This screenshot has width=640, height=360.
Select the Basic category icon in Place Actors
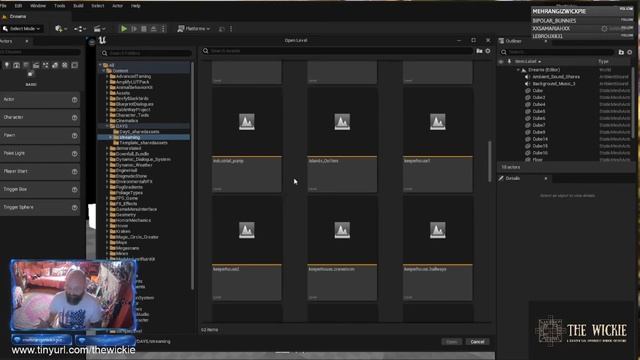click(x=31, y=74)
